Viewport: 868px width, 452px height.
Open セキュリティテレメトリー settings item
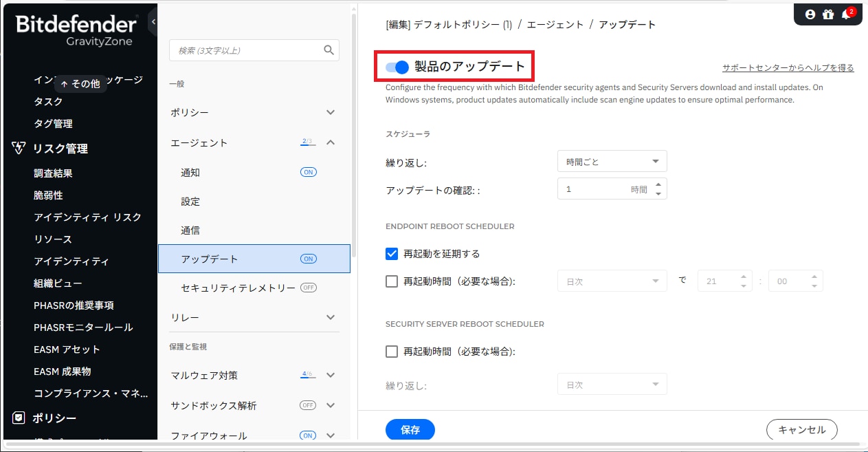pos(238,288)
